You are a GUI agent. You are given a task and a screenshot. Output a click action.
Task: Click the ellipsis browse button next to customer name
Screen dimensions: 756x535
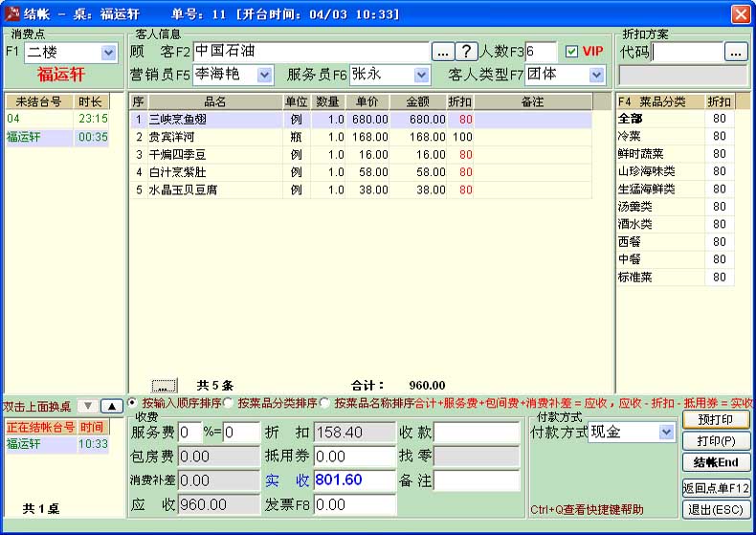442,52
